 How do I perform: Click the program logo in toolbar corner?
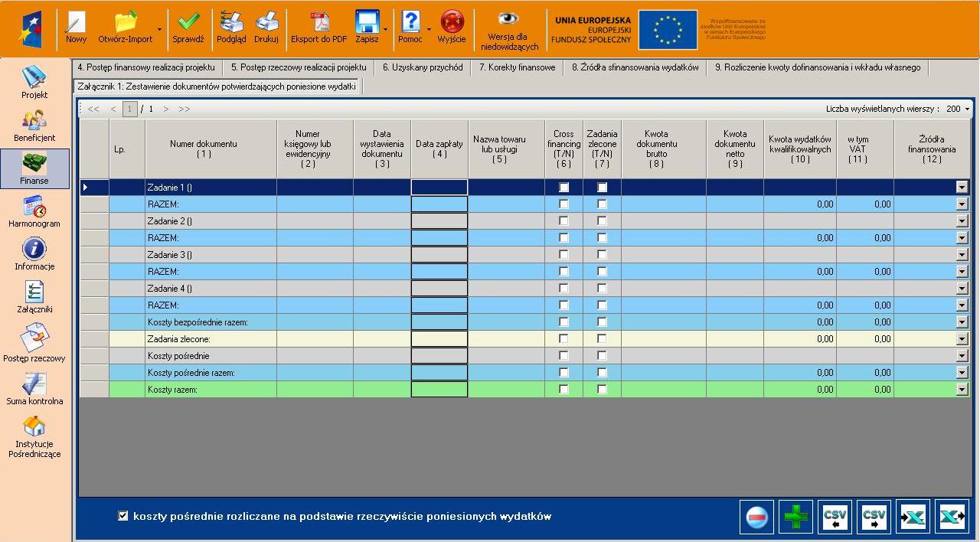click(29, 29)
